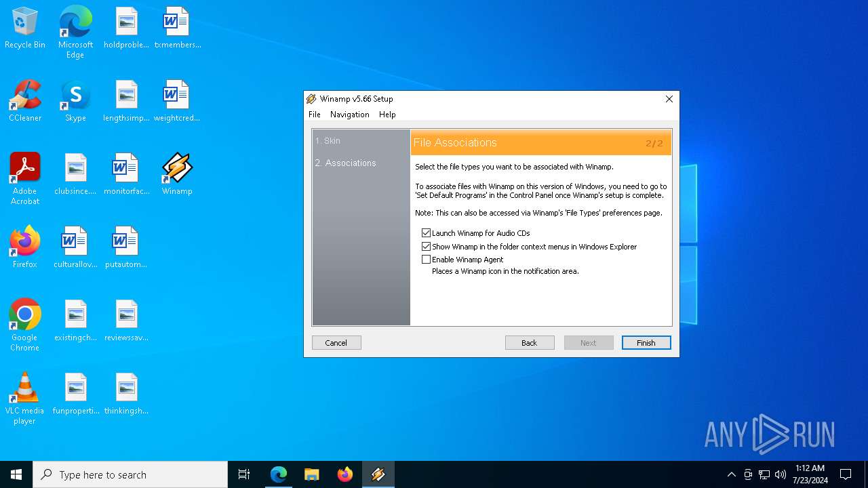
Task: Open the Firefox desktop shortcut
Action: 25,248
